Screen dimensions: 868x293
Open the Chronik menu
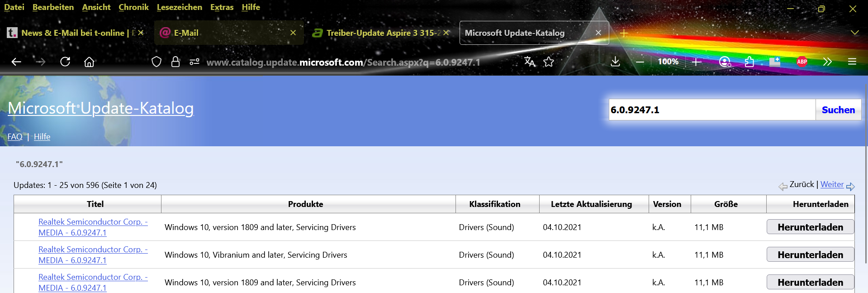[x=133, y=7]
